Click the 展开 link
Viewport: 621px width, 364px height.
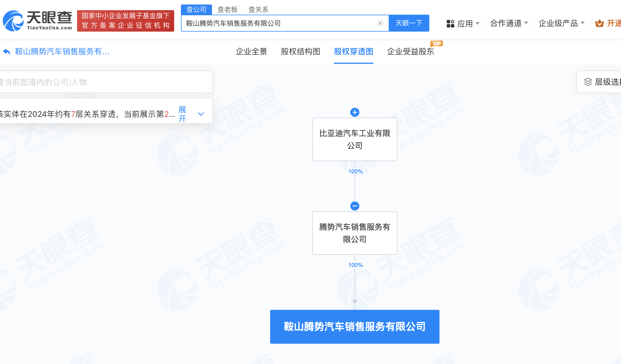[182, 114]
